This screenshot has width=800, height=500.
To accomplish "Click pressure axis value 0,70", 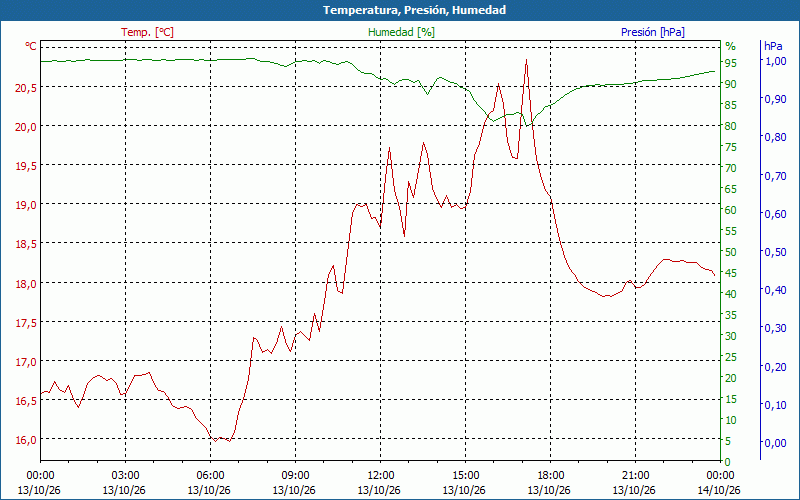I will click(776, 176).
